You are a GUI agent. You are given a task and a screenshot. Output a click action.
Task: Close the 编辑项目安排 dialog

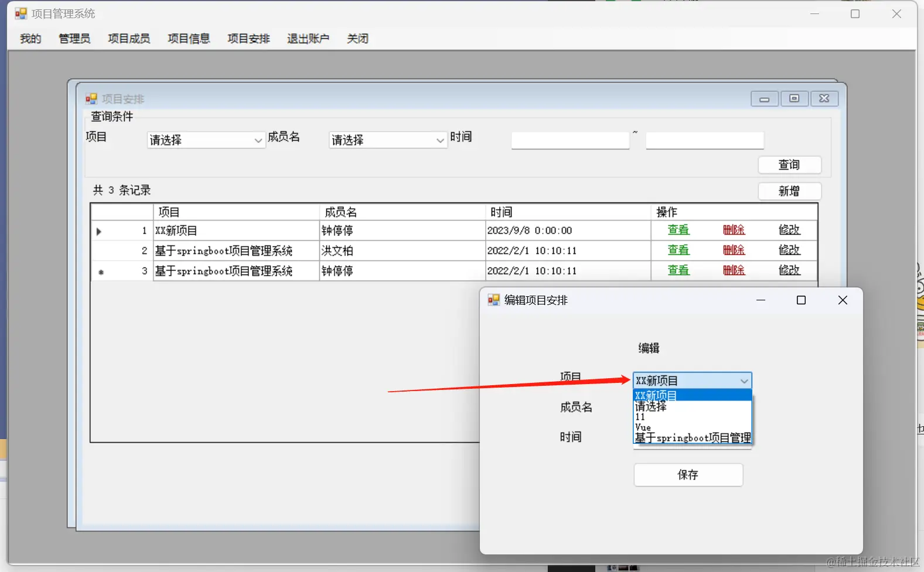843,300
